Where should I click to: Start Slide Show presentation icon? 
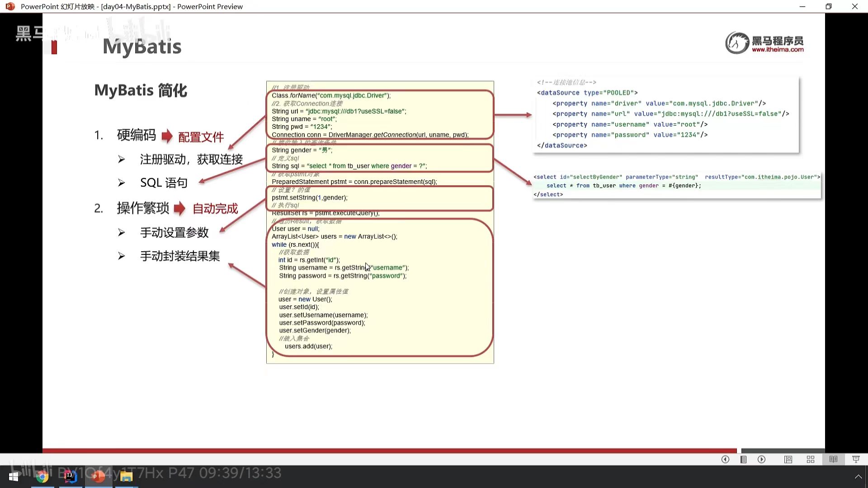(856, 460)
